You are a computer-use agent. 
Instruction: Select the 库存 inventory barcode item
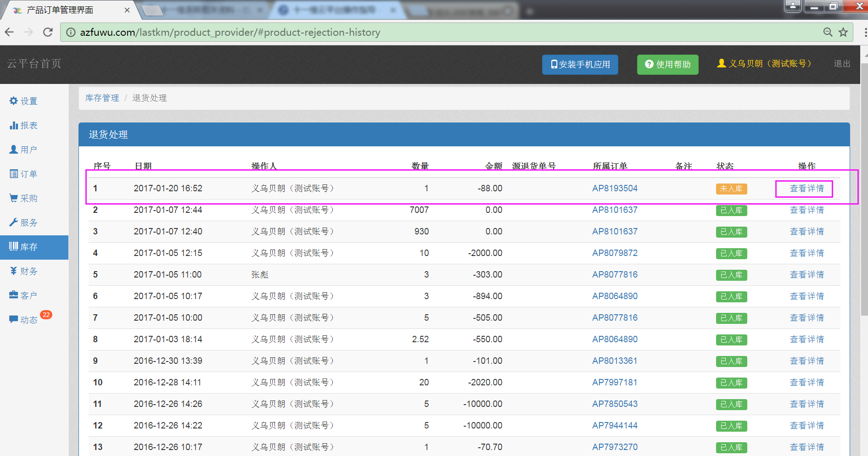34,247
